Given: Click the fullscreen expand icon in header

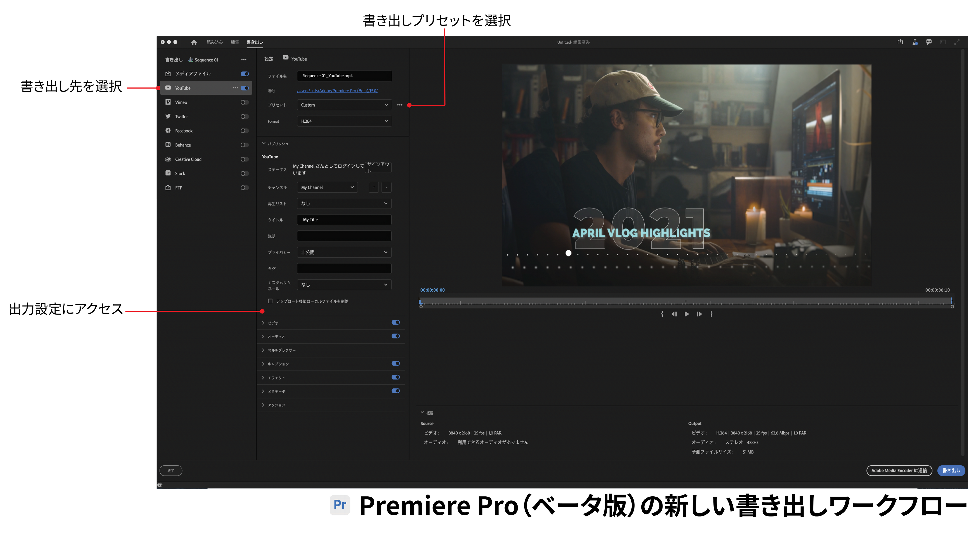Looking at the screenshot, I should [957, 42].
